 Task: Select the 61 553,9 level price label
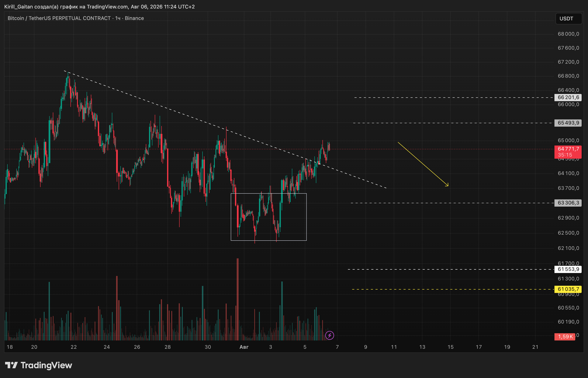pos(568,269)
